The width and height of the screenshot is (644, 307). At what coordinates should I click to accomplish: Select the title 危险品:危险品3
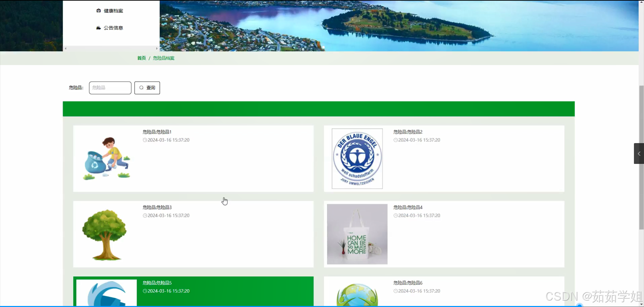click(x=157, y=207)
